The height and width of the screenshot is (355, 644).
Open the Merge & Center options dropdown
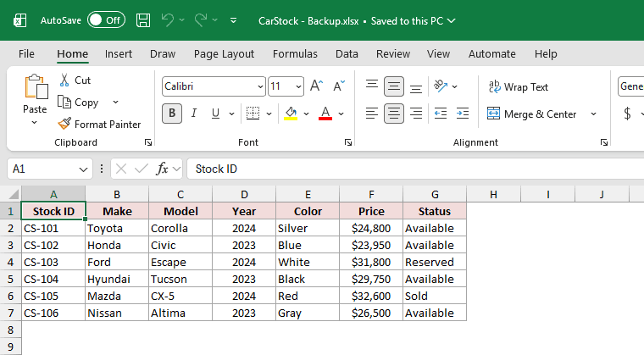coord(593,114)
